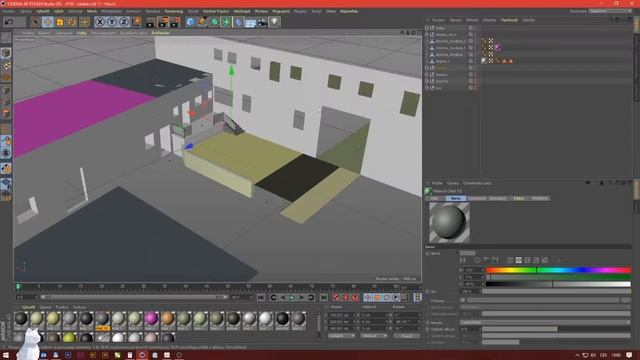The width and height of the screenshot is (640, 360).
Task: Select the Live Selection tool
Action: point(36,22)
